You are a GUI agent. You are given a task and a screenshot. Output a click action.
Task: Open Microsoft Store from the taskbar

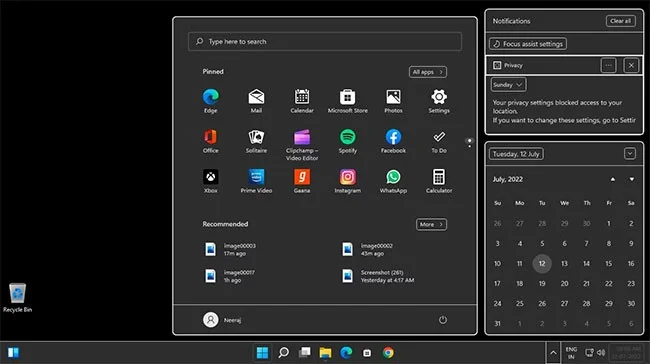tap(367, 353)
